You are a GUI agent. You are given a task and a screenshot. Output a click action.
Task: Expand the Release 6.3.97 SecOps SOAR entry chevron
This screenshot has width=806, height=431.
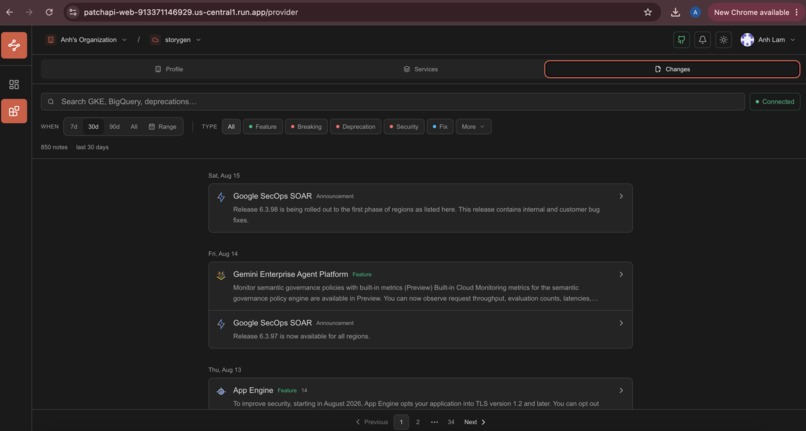[x=621, y=322]
